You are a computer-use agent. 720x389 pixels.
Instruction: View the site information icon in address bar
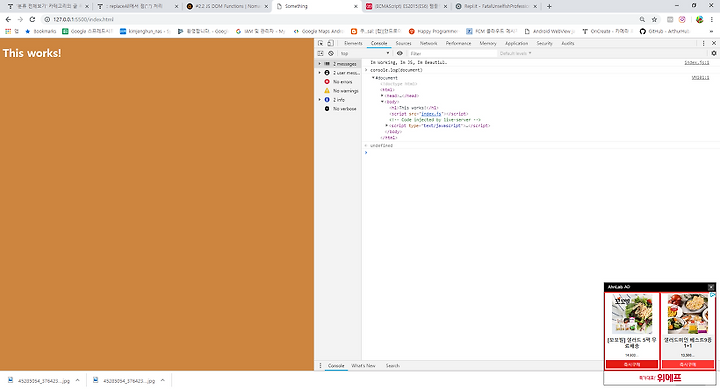point(47,19)
